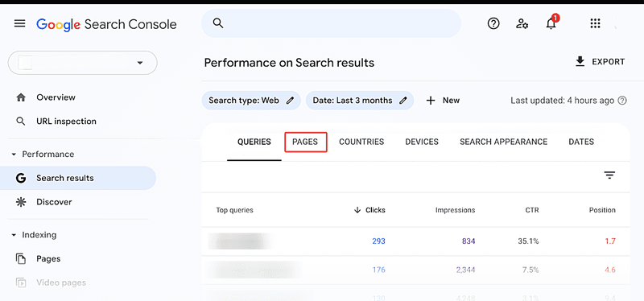This screenshot has height=301, width=644.
Task: Switch to the Countries tab
Action: pos(361,142)
